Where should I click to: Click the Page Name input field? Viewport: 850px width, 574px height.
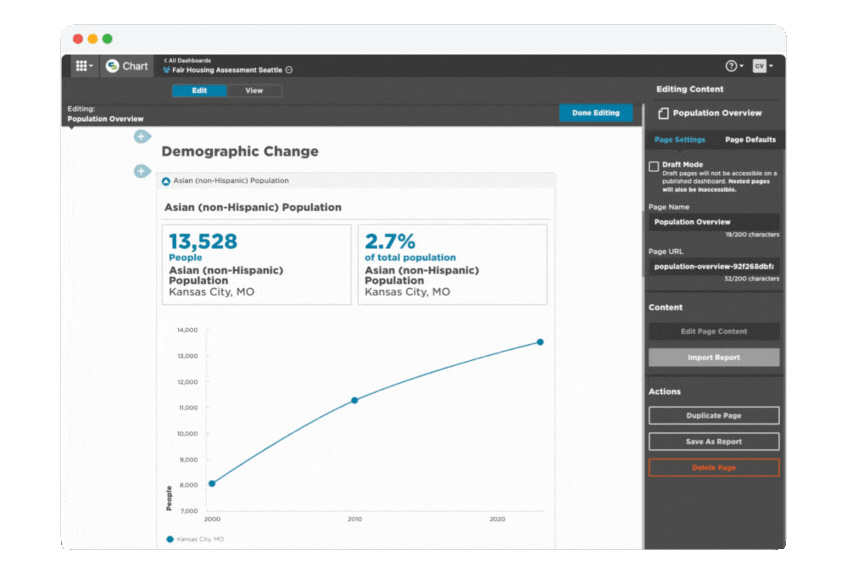pos(713,222)
